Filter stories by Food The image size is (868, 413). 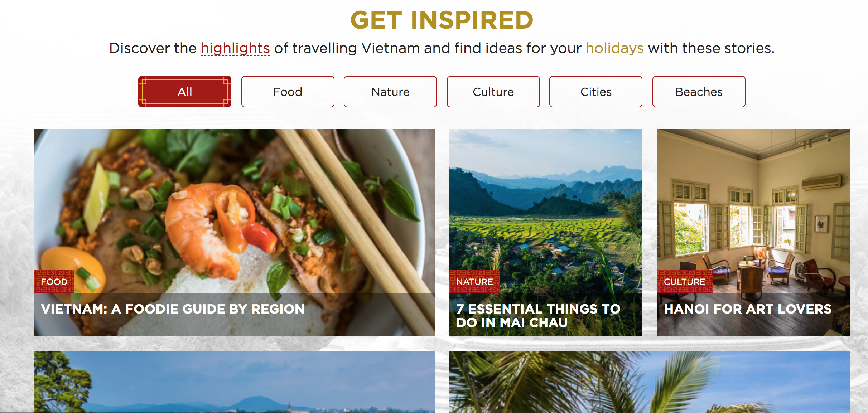[x=288, y=92]
